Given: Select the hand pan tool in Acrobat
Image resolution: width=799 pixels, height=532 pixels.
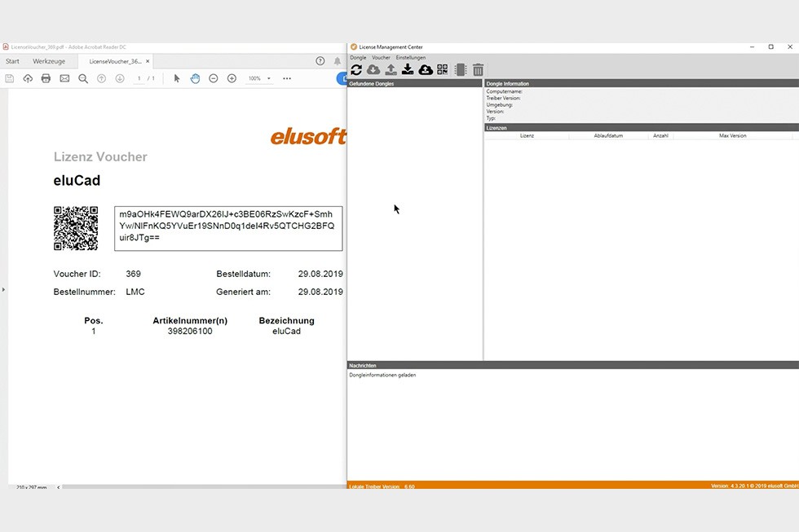Looking at the screenshot, I should pos(195,78).
